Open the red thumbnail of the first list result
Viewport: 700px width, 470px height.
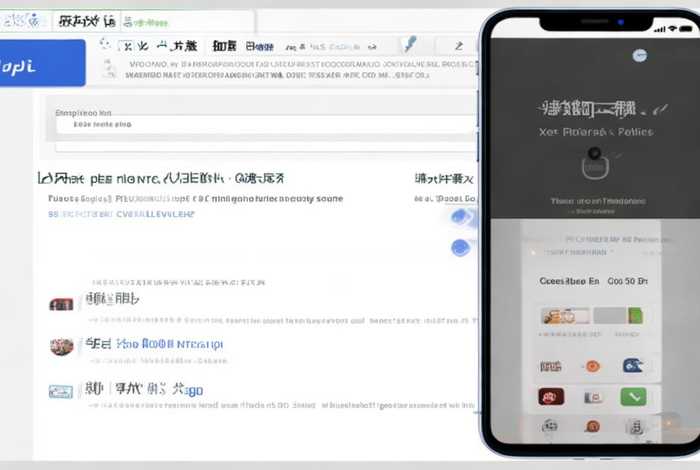(x=61, y=304)
